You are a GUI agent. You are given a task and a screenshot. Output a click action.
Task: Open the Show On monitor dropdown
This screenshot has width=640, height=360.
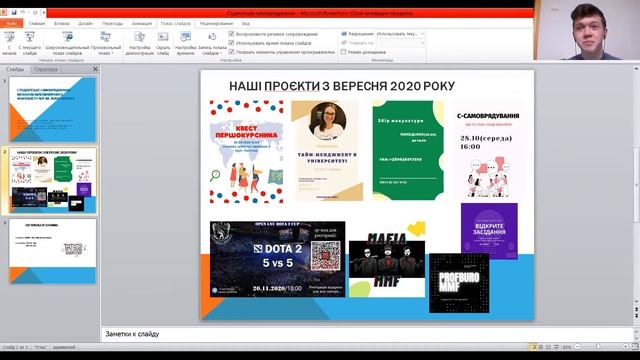pos(400,42)
